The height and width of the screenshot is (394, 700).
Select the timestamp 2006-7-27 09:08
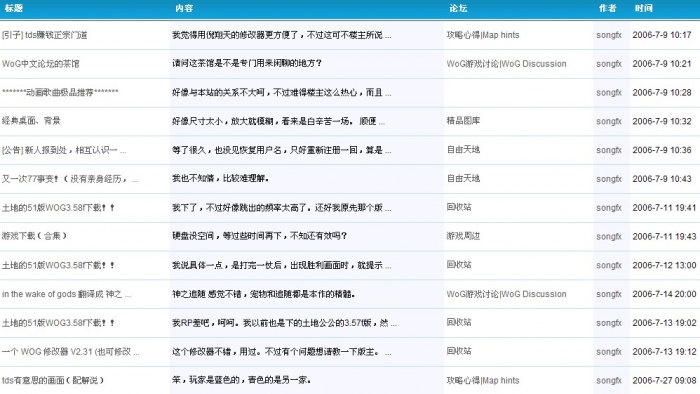tap(664, 380)
